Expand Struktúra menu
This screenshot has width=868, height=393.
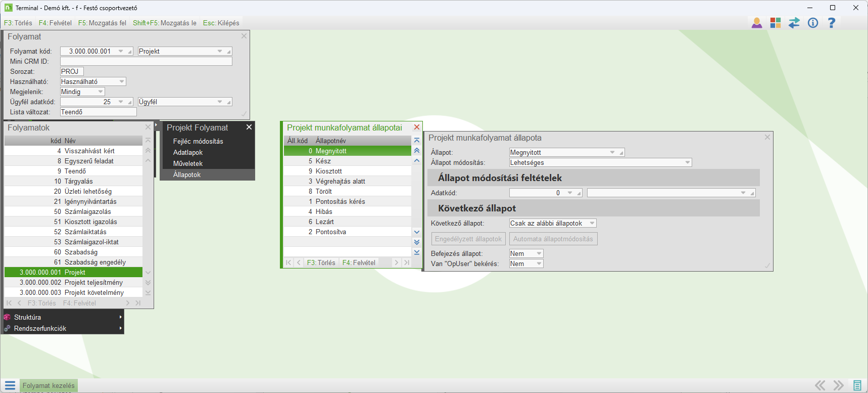(x=121, y=317)
